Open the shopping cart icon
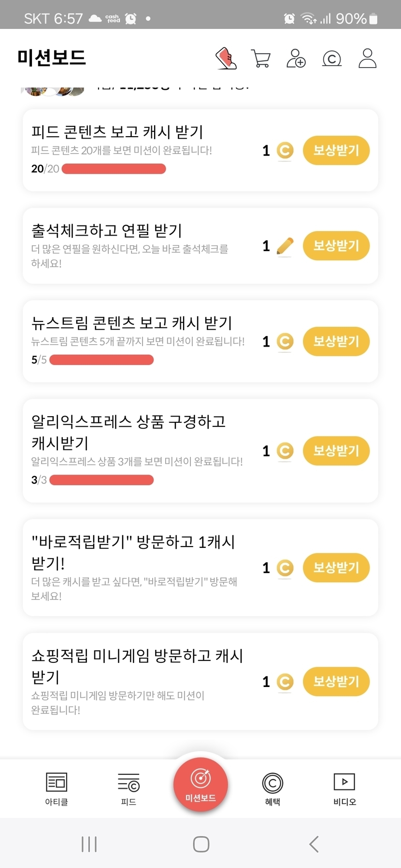 coord(261,58)
